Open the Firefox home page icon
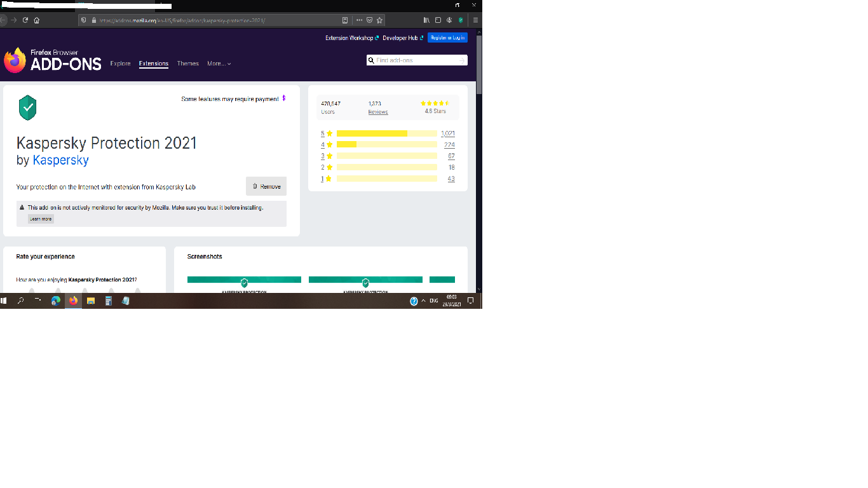 click(37, 20)
